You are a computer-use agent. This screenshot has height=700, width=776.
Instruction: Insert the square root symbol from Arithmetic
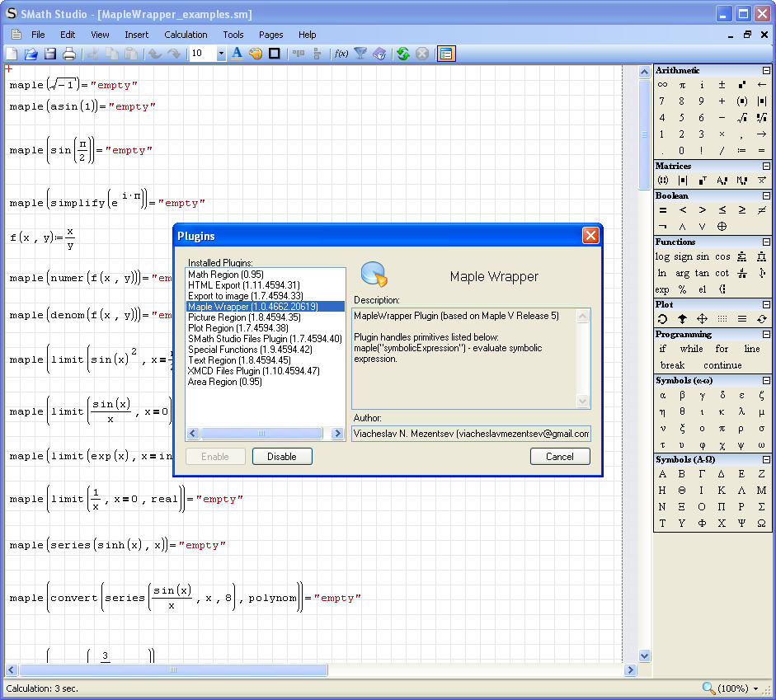[x=741, y=117]
